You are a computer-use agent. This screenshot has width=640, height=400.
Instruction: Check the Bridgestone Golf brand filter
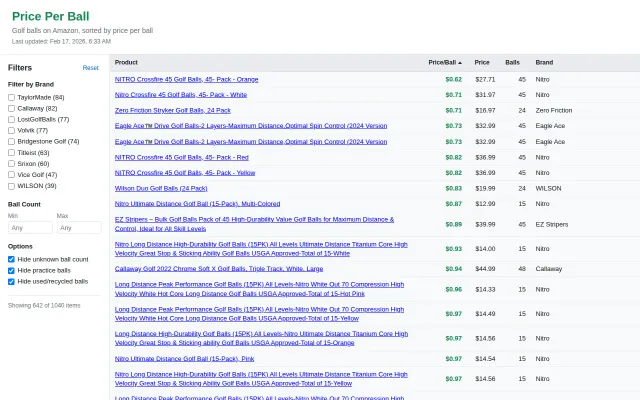11,142
